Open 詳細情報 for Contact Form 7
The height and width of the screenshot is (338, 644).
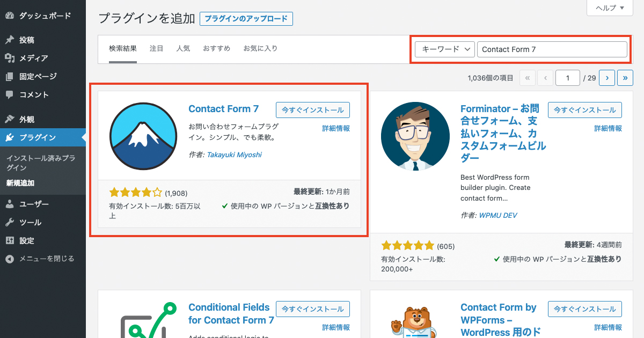coord(336,128)
